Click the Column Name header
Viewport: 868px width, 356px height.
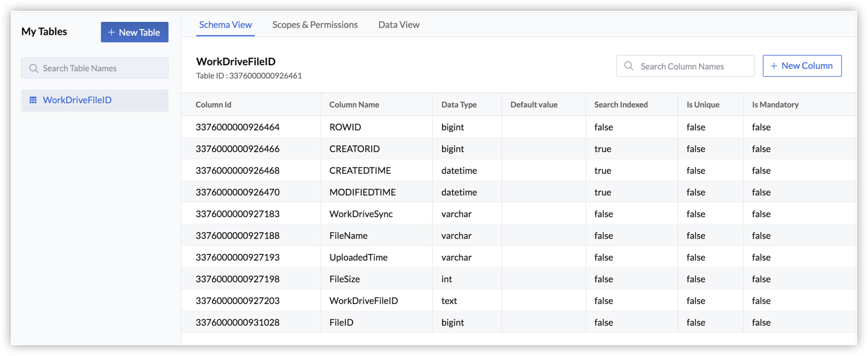click(x=354, y=104)
